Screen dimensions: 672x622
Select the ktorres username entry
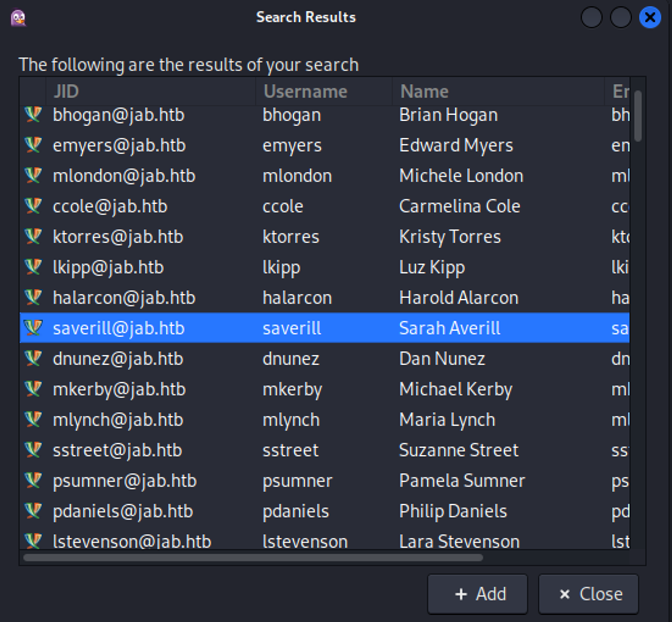pyautogui.click(x=290, y=237)
